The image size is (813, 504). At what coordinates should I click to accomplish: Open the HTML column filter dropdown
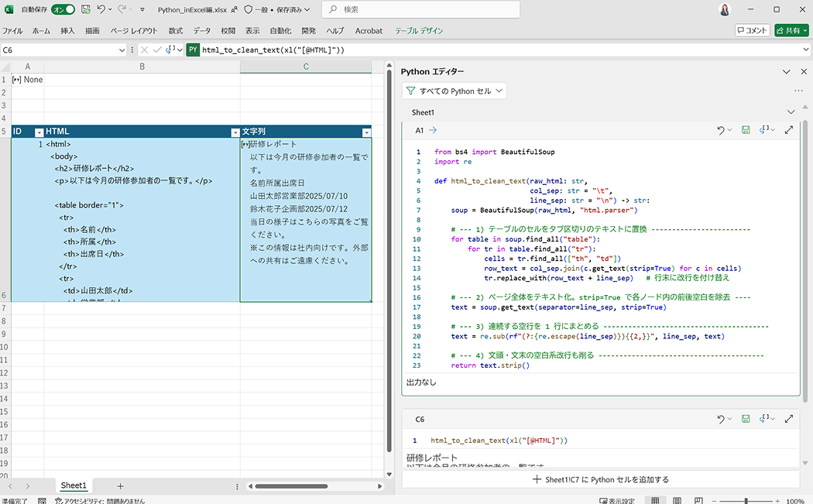235,132
